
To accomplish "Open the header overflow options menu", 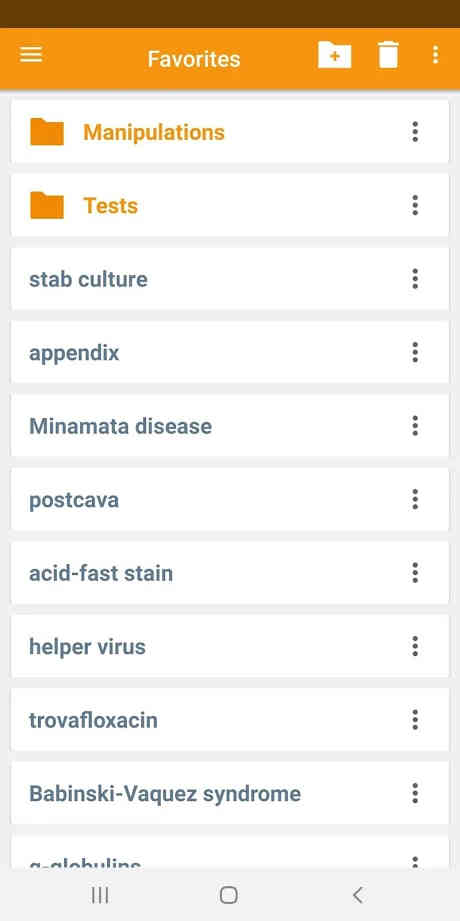I will [x=435, y=55].
